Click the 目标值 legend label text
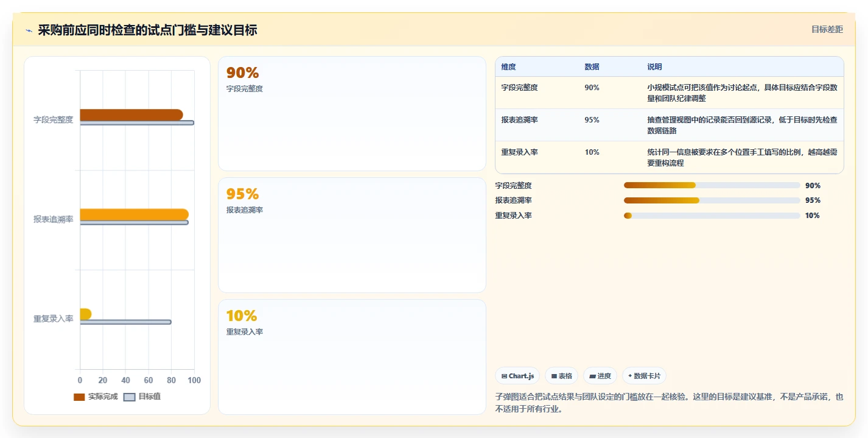868x438 pixels. [149, 397]
